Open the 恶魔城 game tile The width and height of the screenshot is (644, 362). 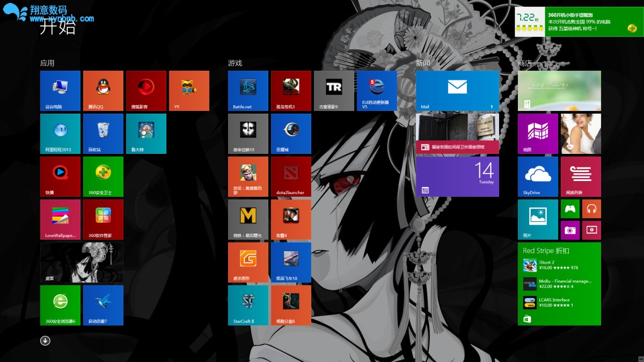click(291, 134)
